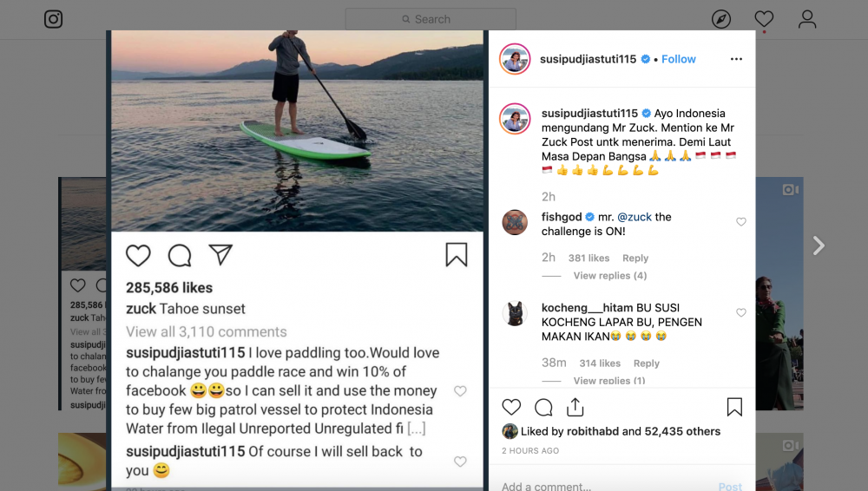Click the comment bubble icon under post

543,408
